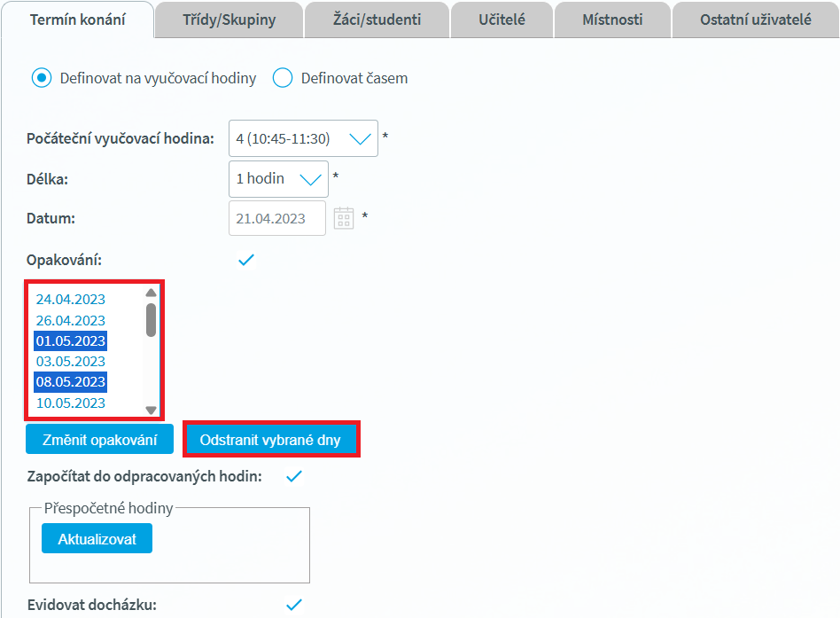The width and height of the screenshot is (840, 618).
Task: Click the 'Změnit opakování' button
Action: tap(99, 440)
